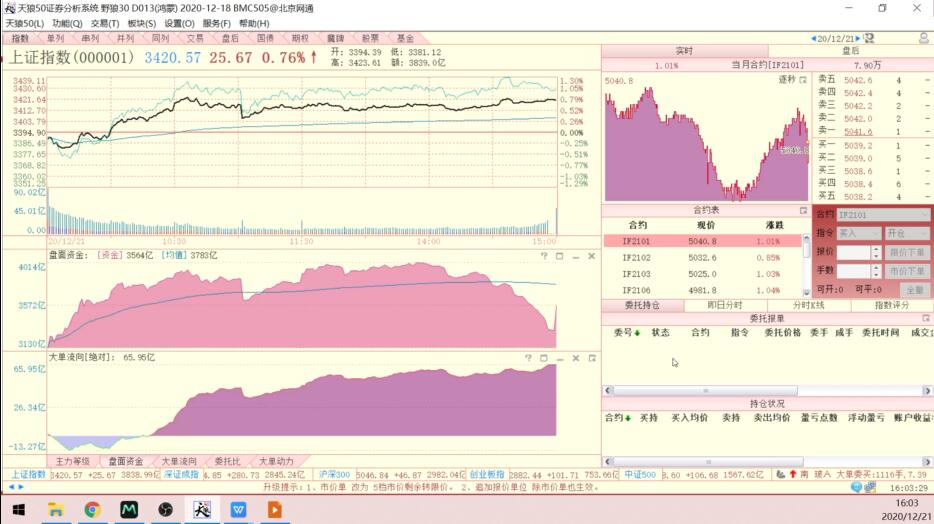The width and height of the screenshot is (934, 524).
Task: Switch to 盘后 tab in right panel
Action: [851, 51]
